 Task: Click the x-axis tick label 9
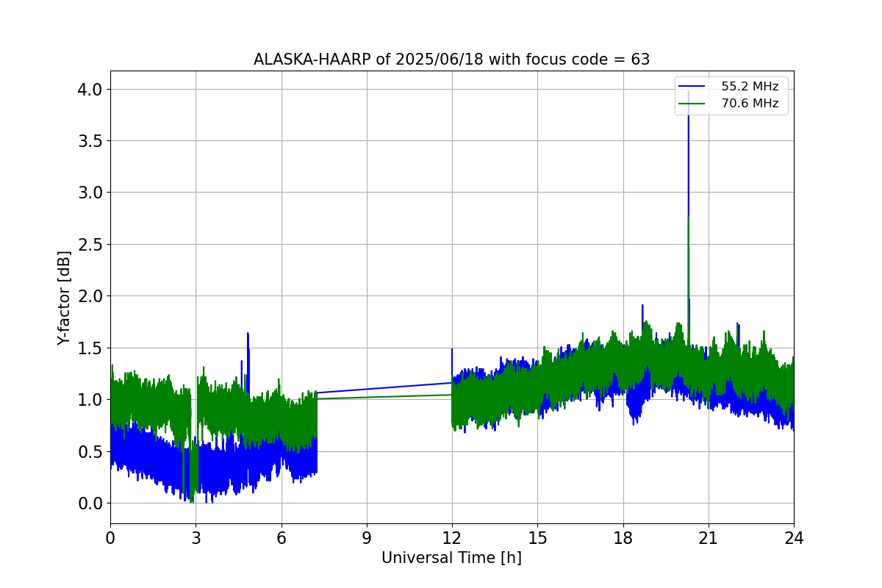point(367,538)
